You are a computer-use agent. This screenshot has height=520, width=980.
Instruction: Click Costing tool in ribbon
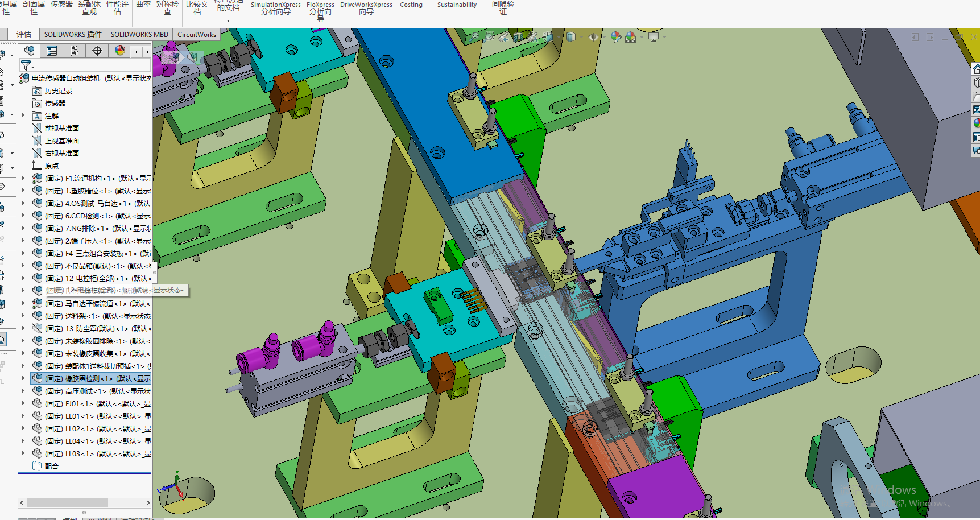(411, 5)
